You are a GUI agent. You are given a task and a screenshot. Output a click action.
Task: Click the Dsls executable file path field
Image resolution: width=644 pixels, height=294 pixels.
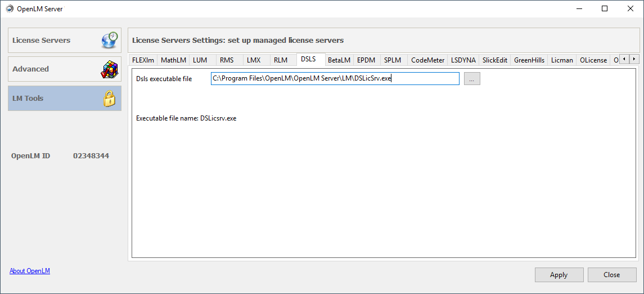335,79
